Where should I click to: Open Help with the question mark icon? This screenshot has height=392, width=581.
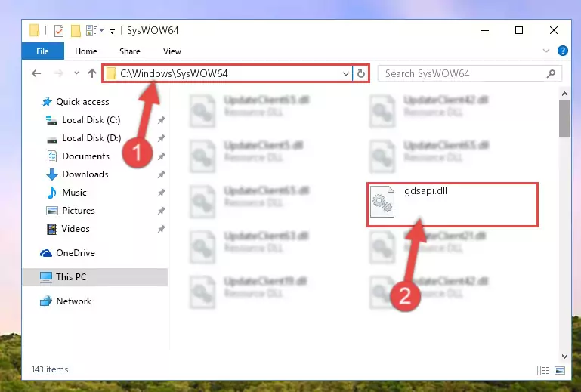[x=562, y=51]
